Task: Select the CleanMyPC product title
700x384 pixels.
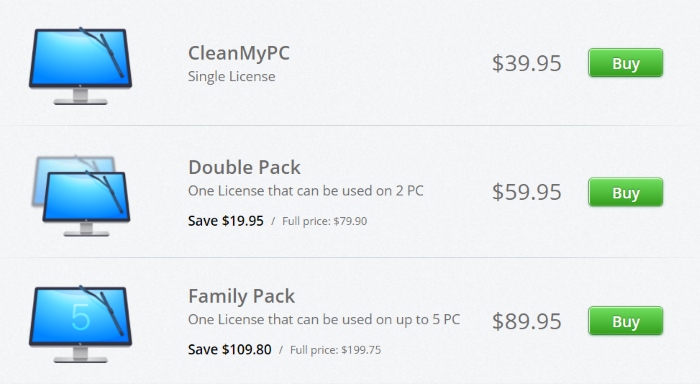Action: (239, 53)
